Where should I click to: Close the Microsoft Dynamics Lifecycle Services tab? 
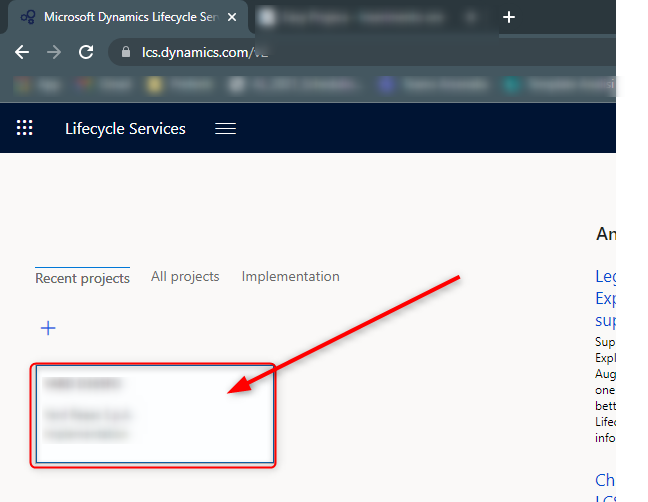231,18
